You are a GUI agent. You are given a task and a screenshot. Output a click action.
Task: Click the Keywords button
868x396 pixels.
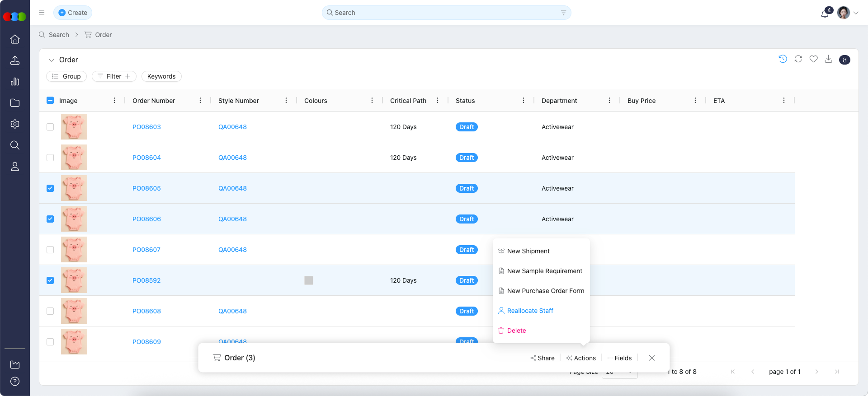tap(161, 76)
